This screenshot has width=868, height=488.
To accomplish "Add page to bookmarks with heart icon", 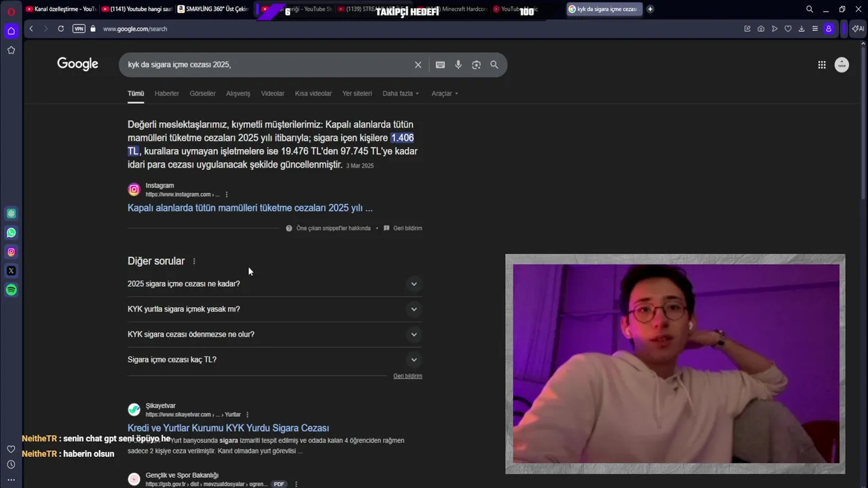I will tap(788, 28).
